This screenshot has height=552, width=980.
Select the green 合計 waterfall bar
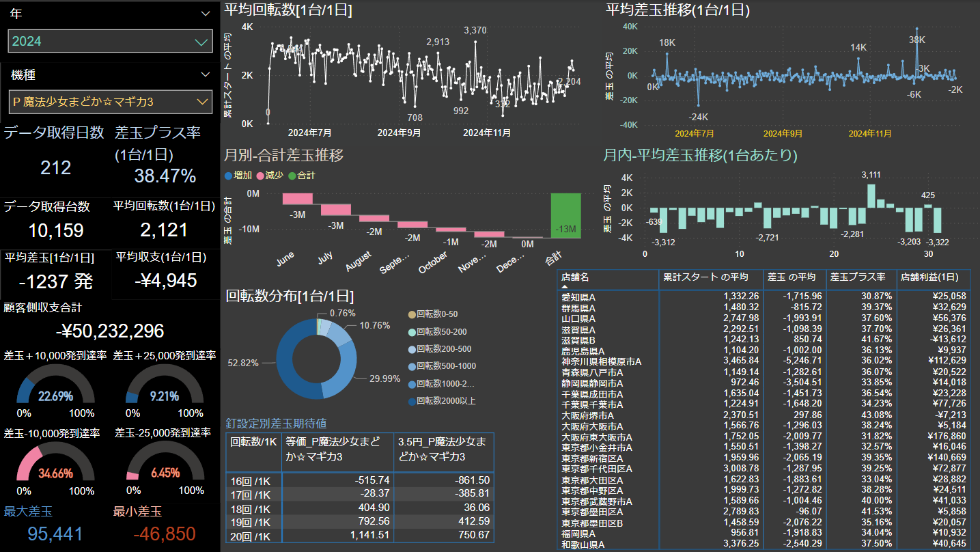[x=565, y=216]
